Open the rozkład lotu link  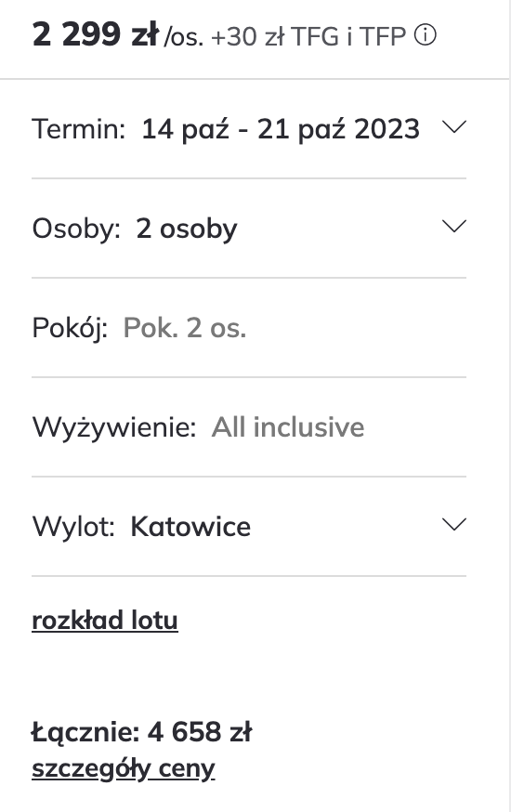[x=105, y=620]
